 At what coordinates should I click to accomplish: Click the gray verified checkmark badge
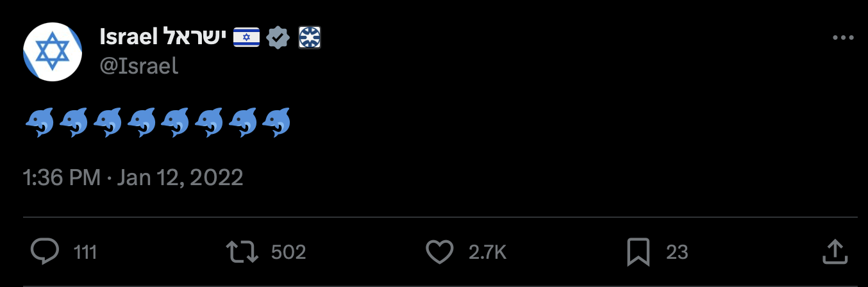[x=278, y=38]
